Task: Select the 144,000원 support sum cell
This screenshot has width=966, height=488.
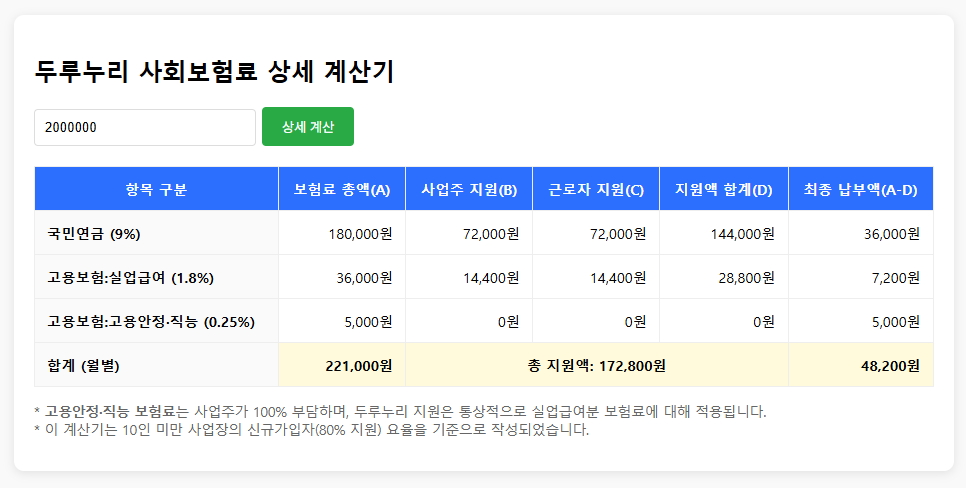Action: [742, 233]
